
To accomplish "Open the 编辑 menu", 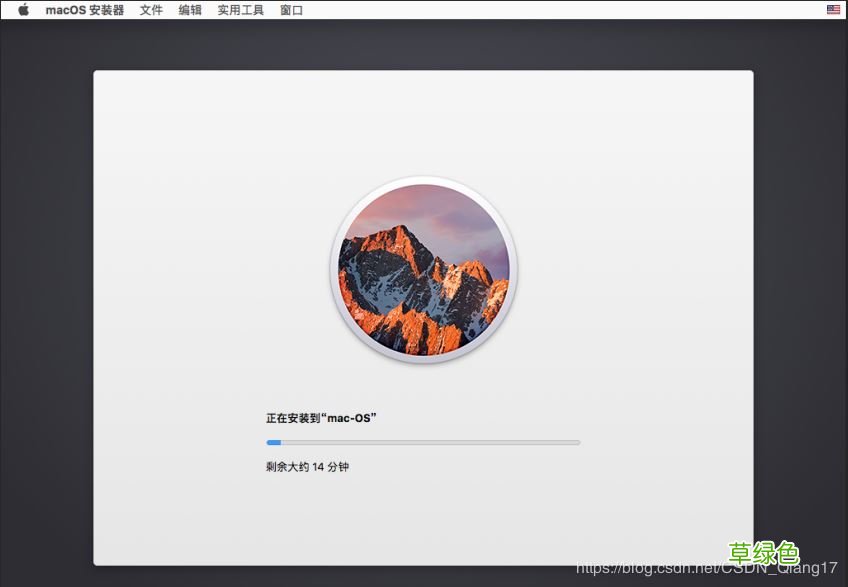I will coord(190,10).
